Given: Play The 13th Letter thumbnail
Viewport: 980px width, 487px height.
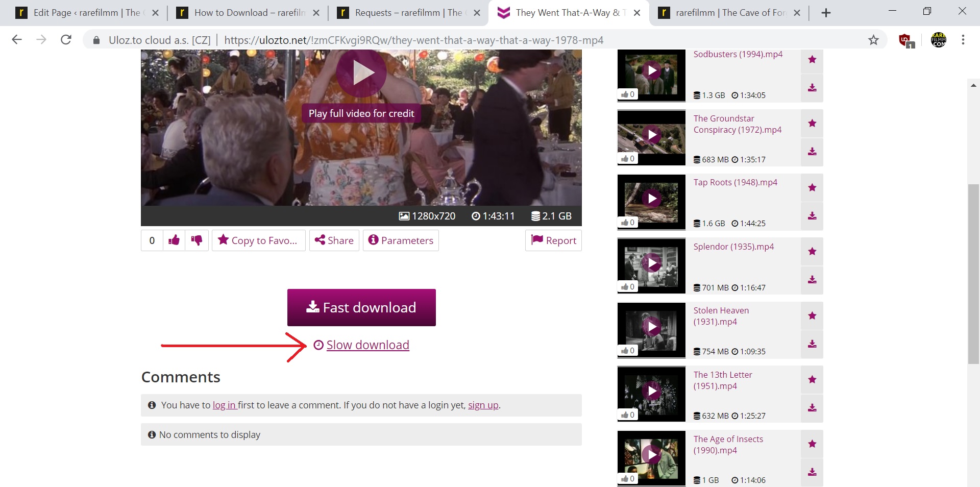Looking at the screenshot, I should [651, 391].
